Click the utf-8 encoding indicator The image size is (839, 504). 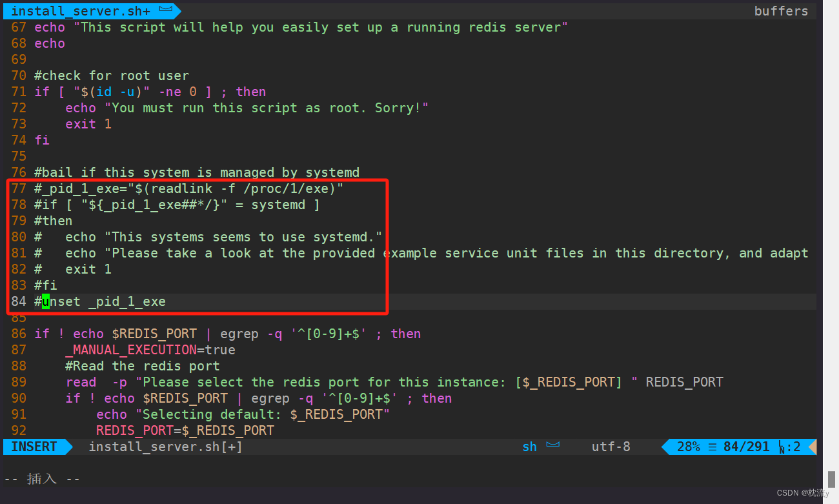coord(611,447)
